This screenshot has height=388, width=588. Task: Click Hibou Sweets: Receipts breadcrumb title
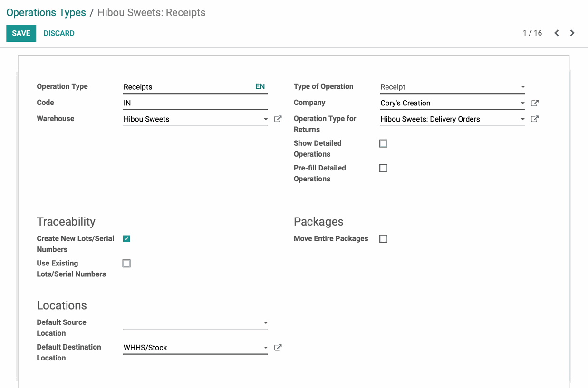[x=152, y=13]
